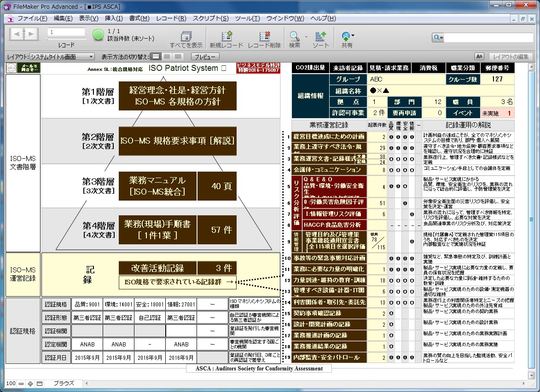Screen dimensions: 540x392
Task: Open 内部監査・安全パトロール record row
Action: point(329,357)
